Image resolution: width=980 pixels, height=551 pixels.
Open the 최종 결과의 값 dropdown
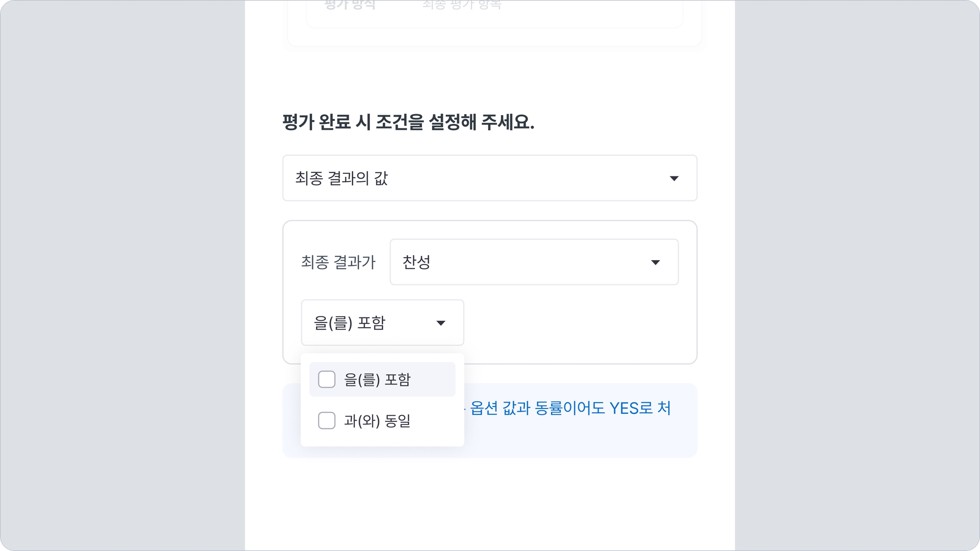pyautogui.click(x=489, y=178)
